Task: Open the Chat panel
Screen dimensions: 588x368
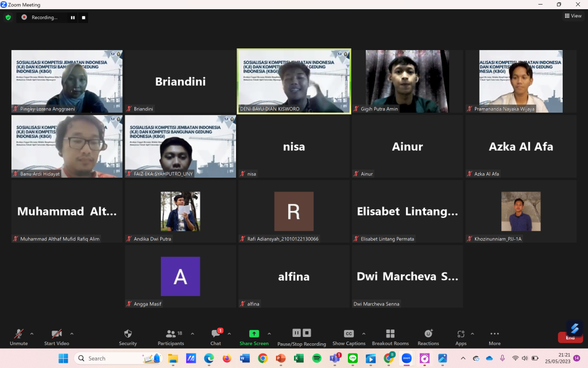Action: pyautogui.click(x=215, y=336)
